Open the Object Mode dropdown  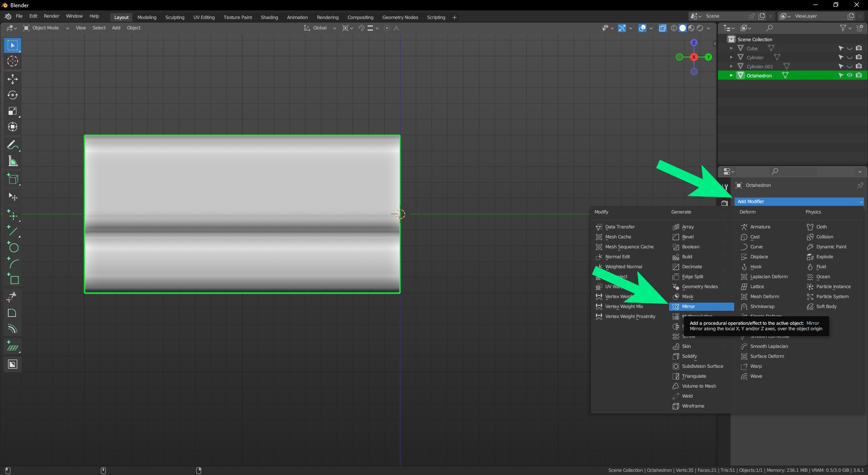(46, 28)
